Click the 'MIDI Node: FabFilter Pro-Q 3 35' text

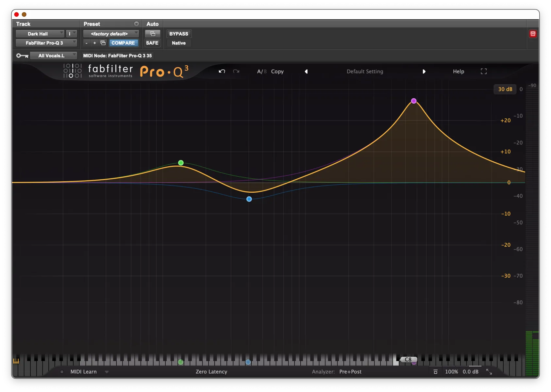click(117, 56)
